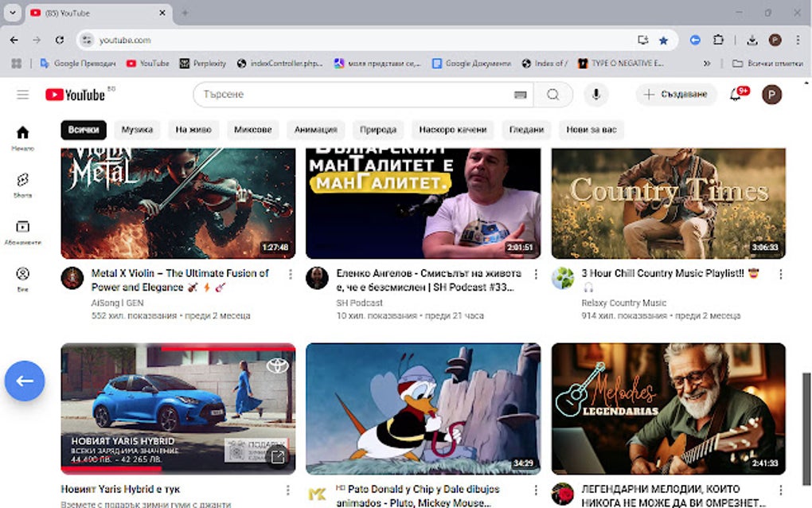
Task: Enable the Музика filter chip
Action: click(x=135, y=129)
